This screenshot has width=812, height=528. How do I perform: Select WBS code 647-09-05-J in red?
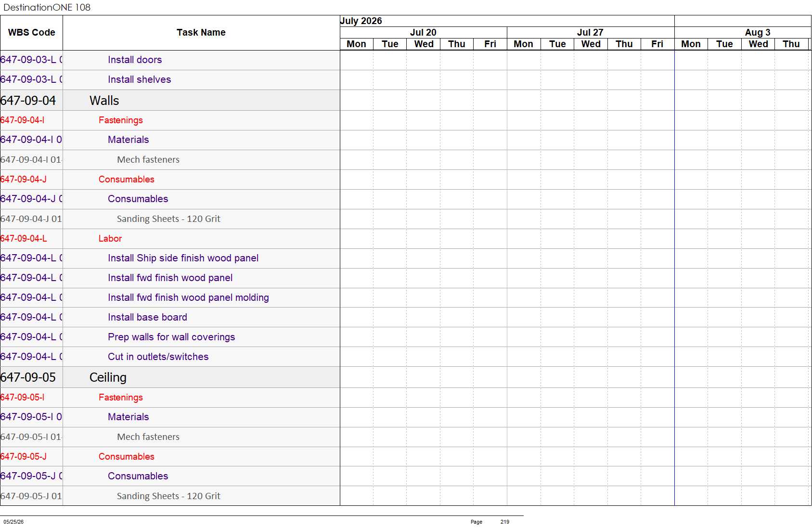[x=23, y=456]
